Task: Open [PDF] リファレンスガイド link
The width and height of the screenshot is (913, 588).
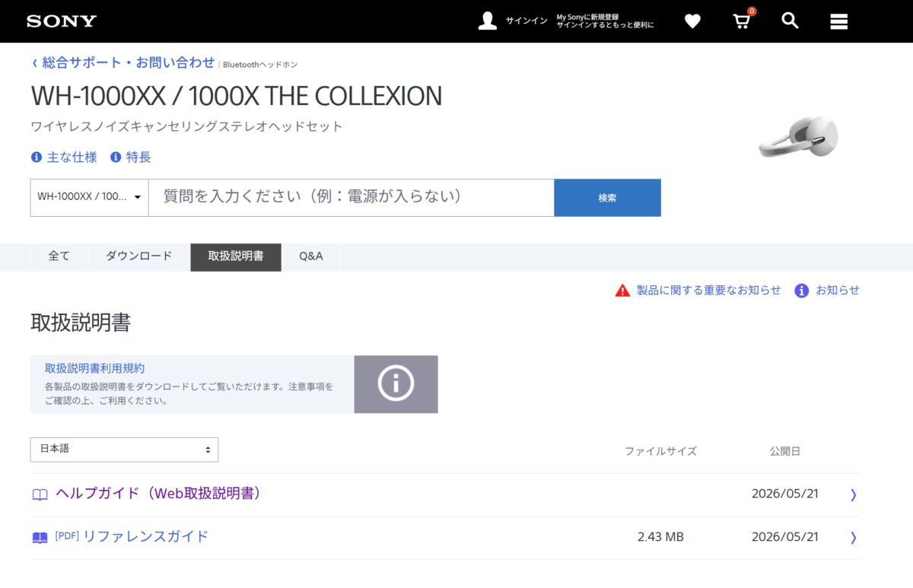Action: tap(132, 536)
